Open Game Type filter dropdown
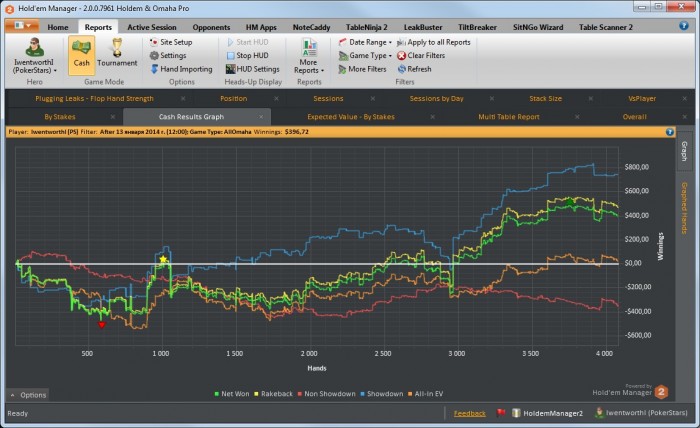Screen dimensions: 700x428 coord(365,55)
